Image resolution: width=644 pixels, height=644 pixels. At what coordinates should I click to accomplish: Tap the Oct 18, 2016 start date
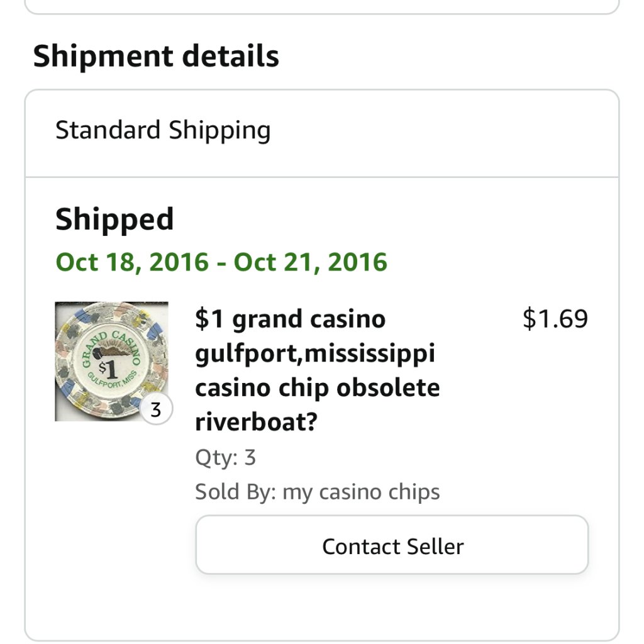point(132,262)
